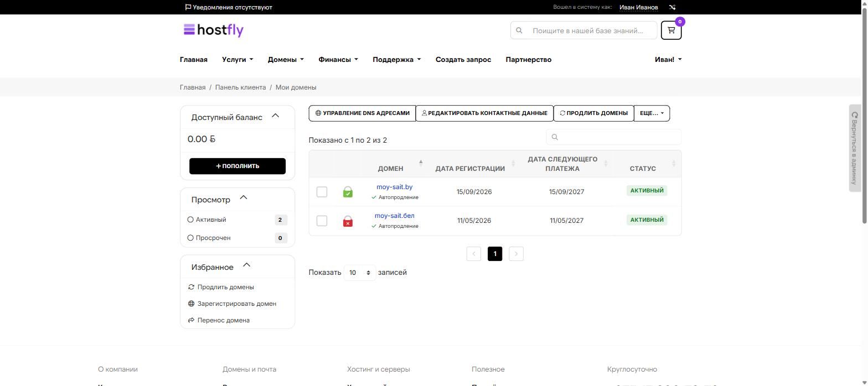
Task: Click the notifications flag icon
Action: 188,7
